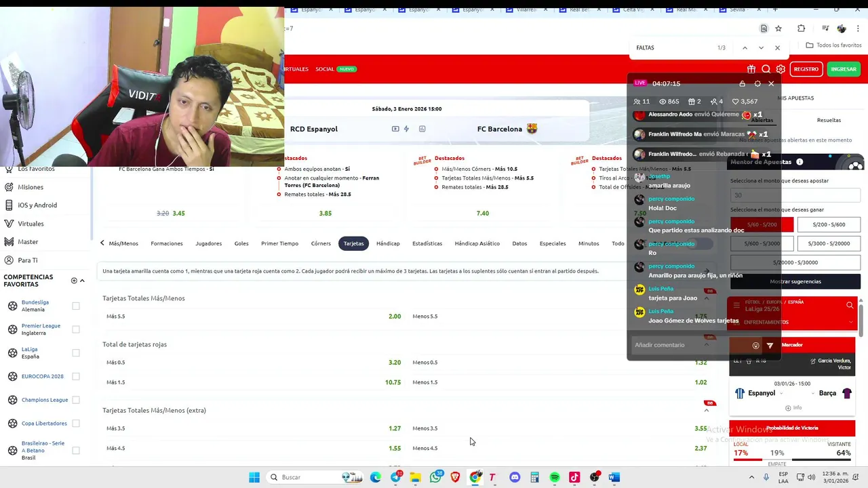Search inside the LaLiga 25/26 widget
The width and height of the screenshot is (868, 488).
[x=850, y=306]
